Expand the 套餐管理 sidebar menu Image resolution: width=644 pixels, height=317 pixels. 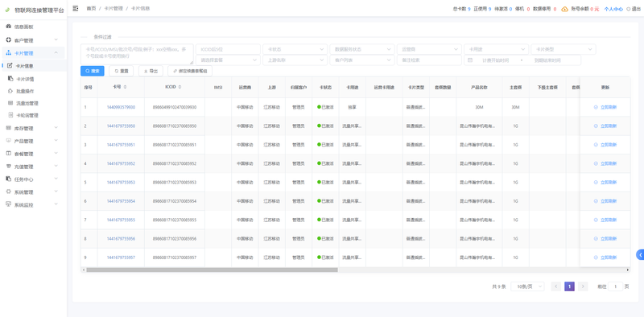tap(33, 154)
